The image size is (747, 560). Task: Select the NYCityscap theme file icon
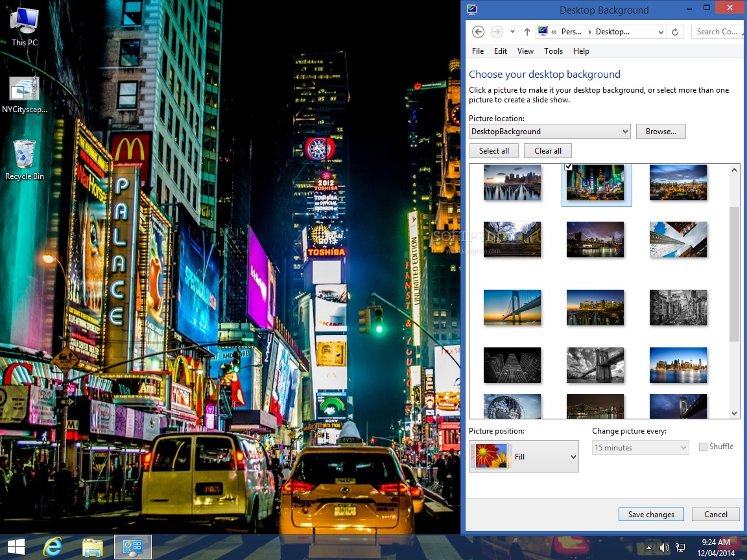(24, 95)
